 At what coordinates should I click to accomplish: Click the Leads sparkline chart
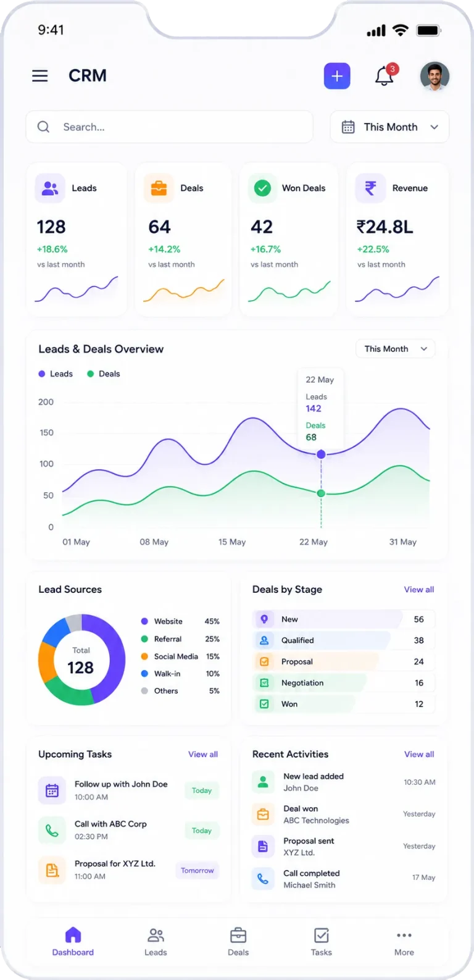point(77,290)
